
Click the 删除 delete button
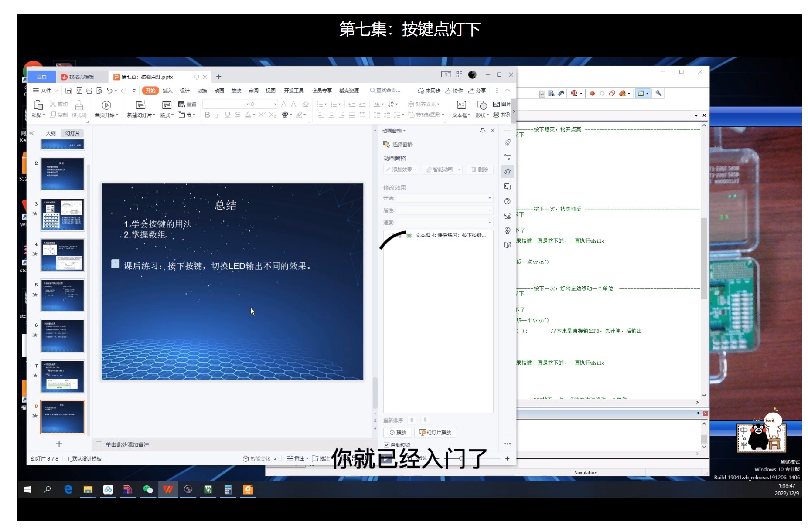479,169
